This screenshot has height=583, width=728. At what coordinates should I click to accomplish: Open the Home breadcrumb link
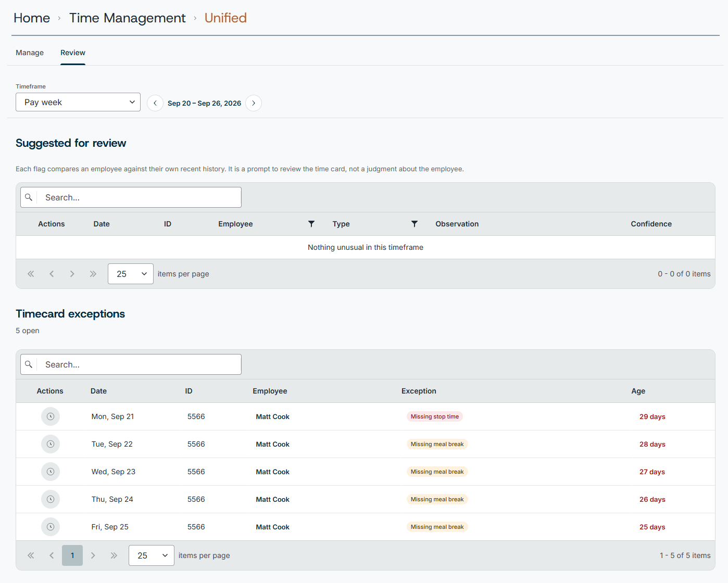(32, 18)
